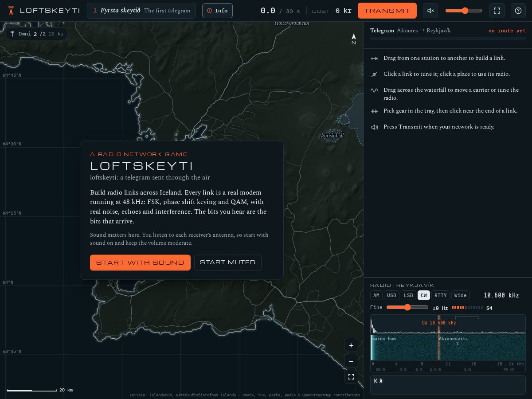Screen dimensions: 532x399
Task: Adjust the master volume slider
Action: pos(464,11)
